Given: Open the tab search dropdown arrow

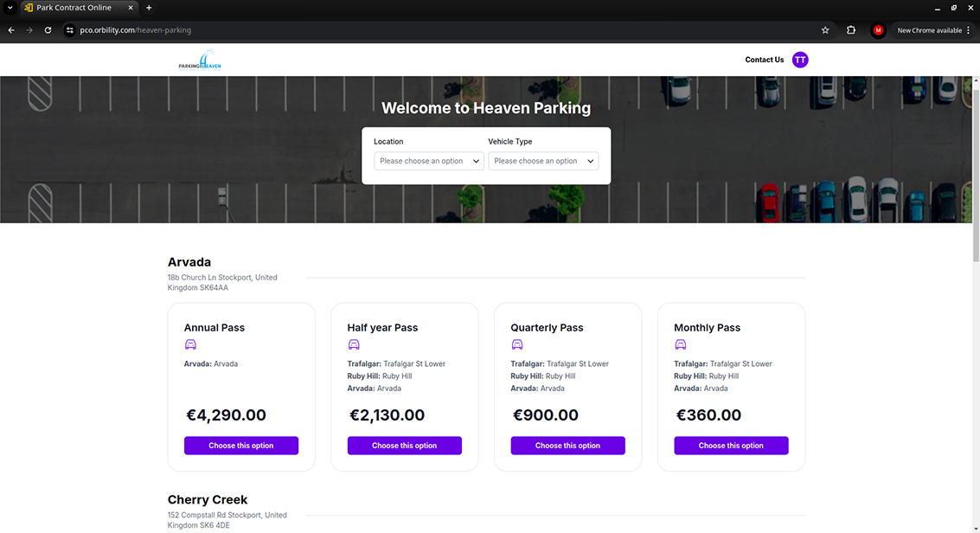Looking at the screenshot, I should [x=9, y=8].
